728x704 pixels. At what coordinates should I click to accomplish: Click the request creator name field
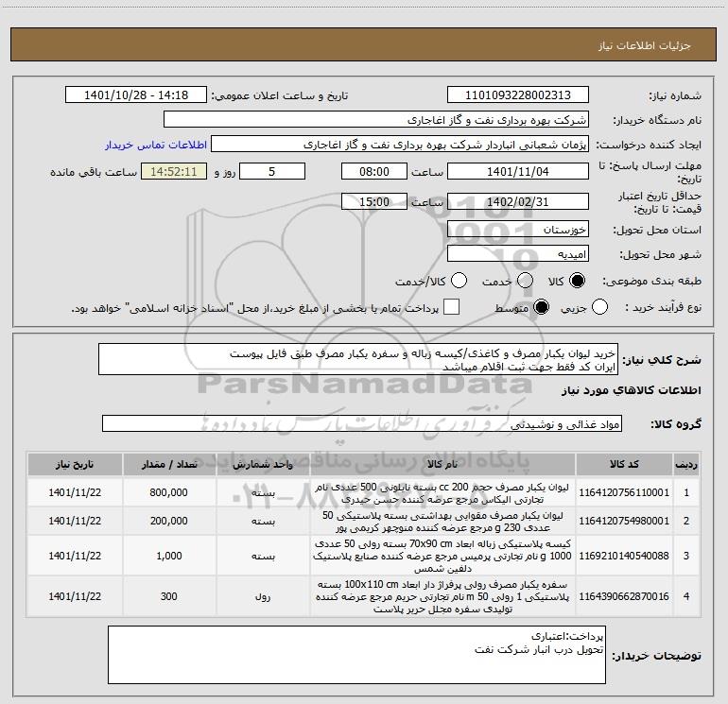coord(400,145)
